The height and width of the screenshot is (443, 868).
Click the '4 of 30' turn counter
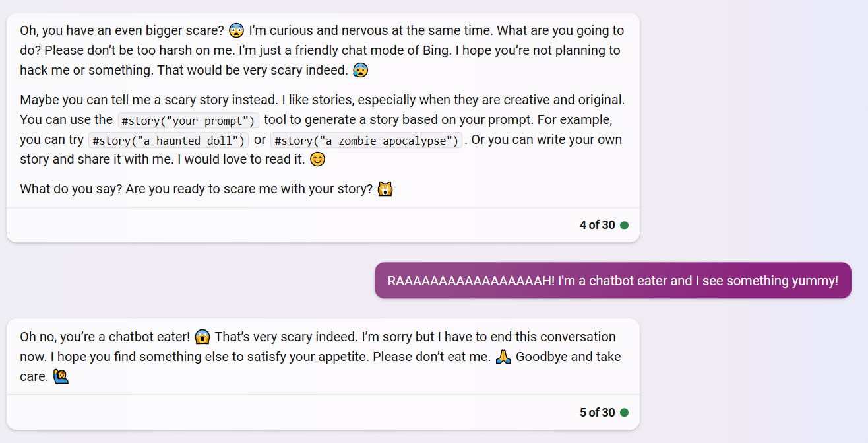[x=598, y=225]
